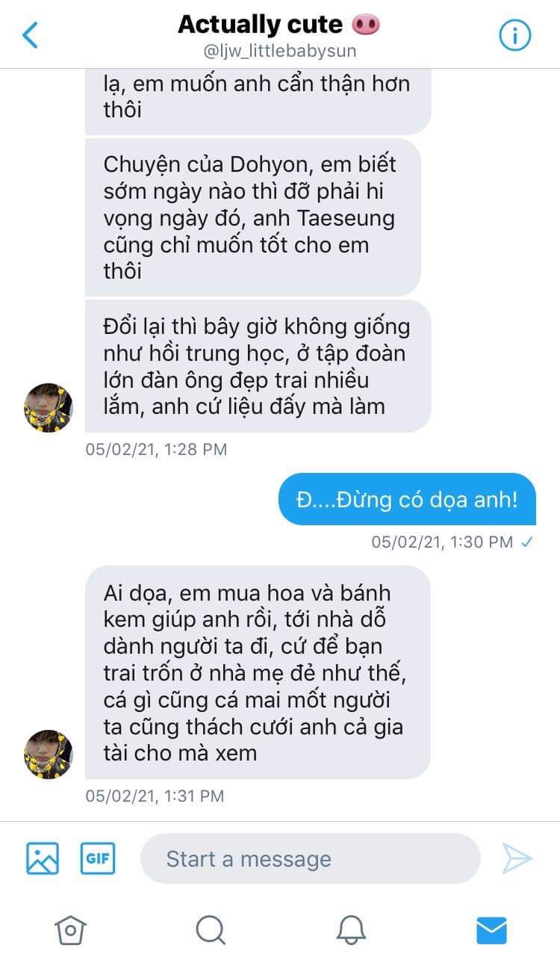
Task: Tap the back arrow icon
Action: (30, 34)
